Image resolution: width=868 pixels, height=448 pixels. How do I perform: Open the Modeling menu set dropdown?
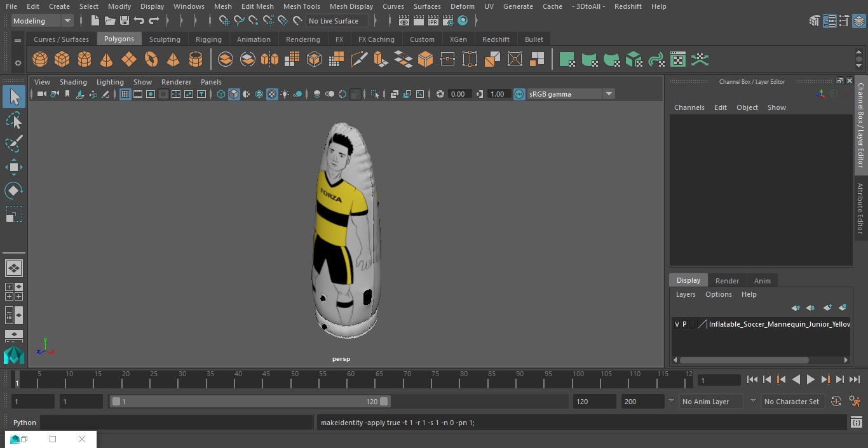[42, 21]
